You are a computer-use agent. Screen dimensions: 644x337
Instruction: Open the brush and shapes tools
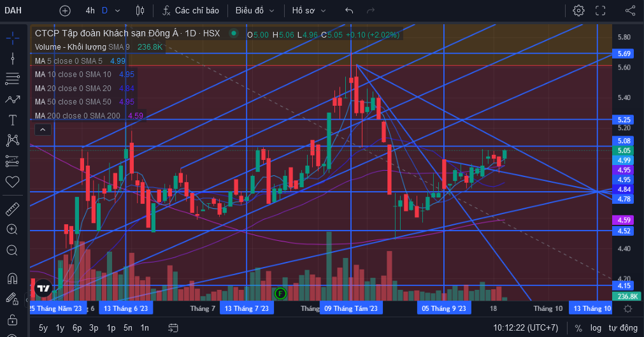pos(12,99)
